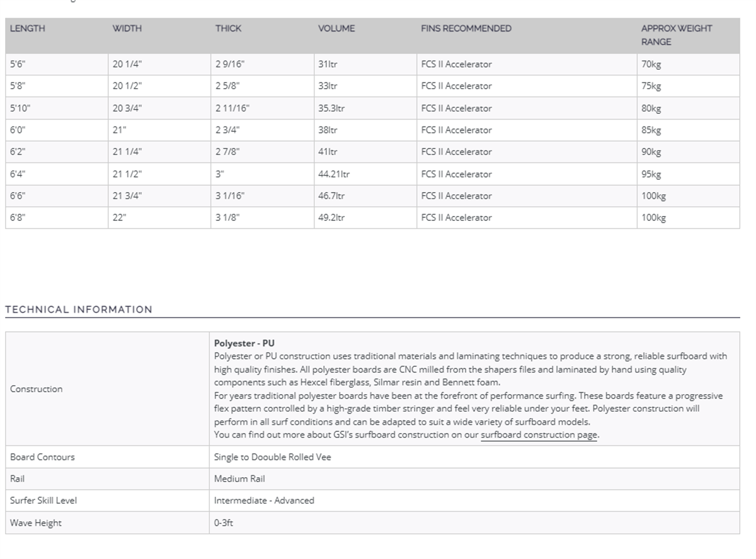This screenshot has width=756, height=559.
Task: Select the Intermediate - Advanced skill level
Action: coord(264,500)
